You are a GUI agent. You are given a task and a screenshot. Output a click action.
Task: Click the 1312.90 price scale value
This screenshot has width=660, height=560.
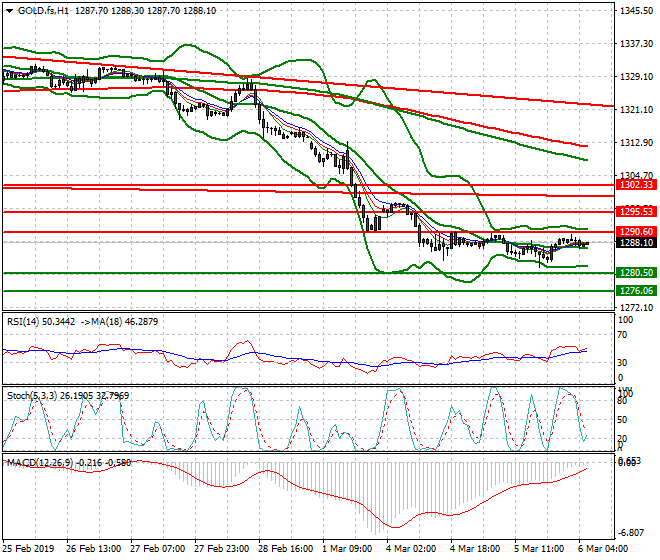point(636,143)
